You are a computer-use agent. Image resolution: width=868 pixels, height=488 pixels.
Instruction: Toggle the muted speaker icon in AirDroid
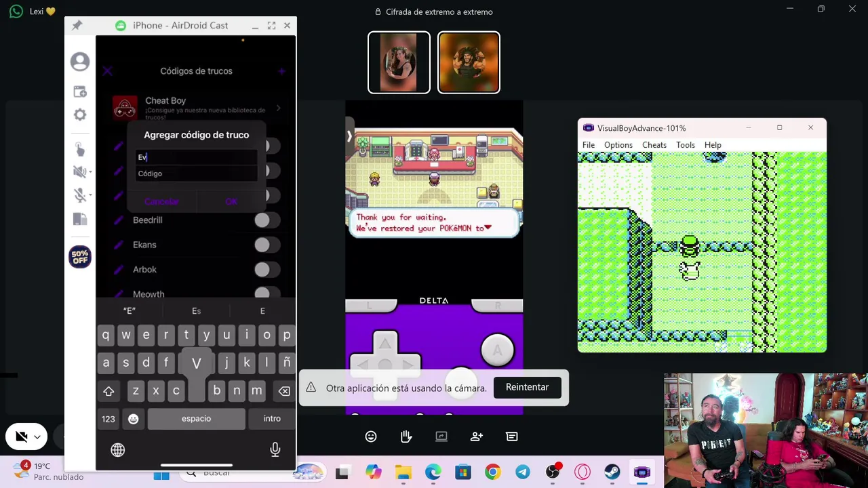click(x=79, y=172)
